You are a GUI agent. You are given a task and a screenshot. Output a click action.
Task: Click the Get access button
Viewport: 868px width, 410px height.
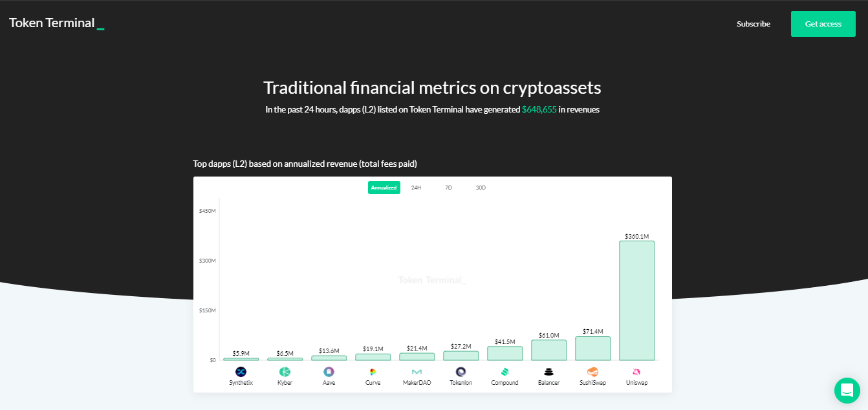(823, 24)
